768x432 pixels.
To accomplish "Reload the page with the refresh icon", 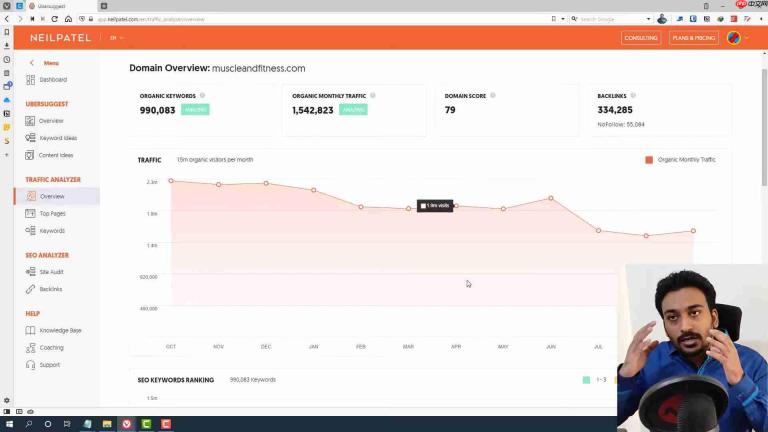I will [x=54, y=19].
